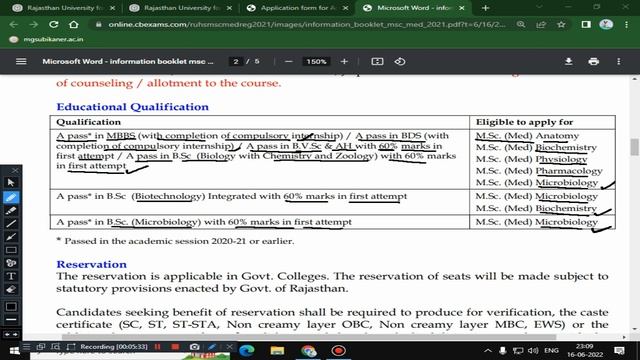This screenshot has height=360, width=640.
Task: Open a new browser tab
Action: click(485, 8)
